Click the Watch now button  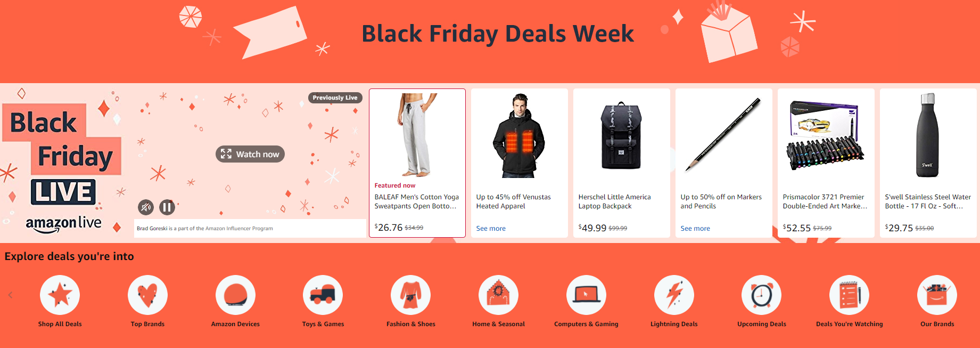click(x=250, y=154)
